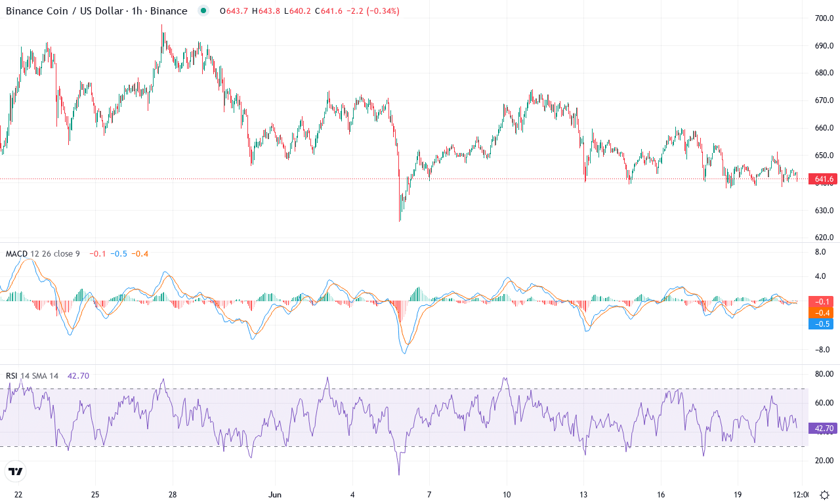Click the red 641.6 current price label
Image resolution: width=840 pixels, height=504 pixels.
pos(824,179)
